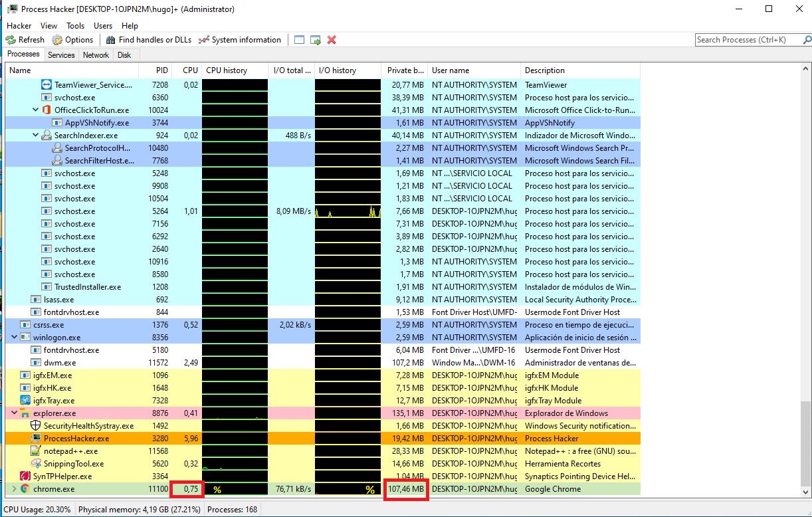This screenshot has height=517, width=812.
Task: Click the lsass.exe icon
Action: [x=36, y=300]
